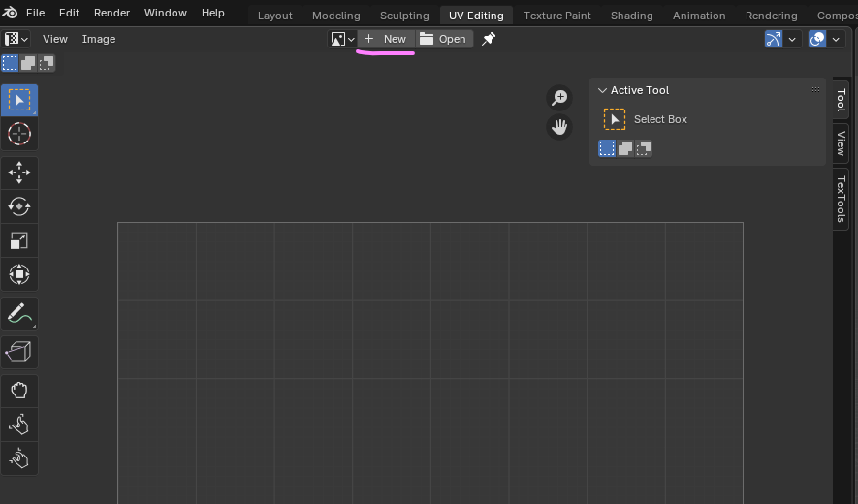This screenshot has height=504, width=858.
Task: Toggle the gizmo display button
Action: click(x=774, y=39)
